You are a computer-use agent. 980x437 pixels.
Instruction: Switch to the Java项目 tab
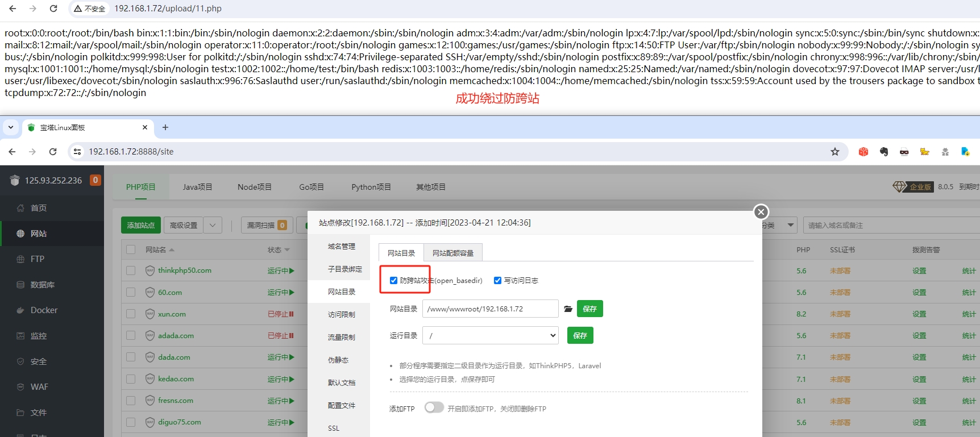[197, 187]
